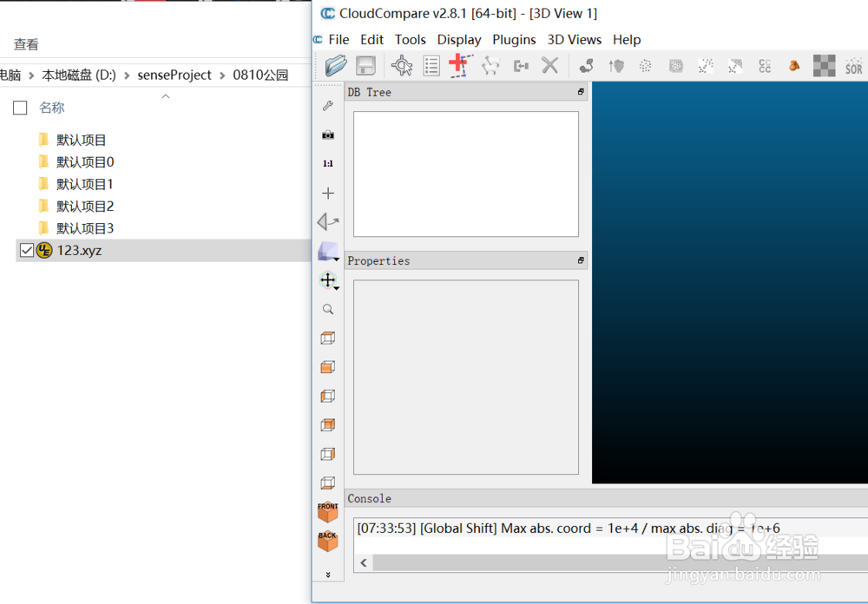Click the Delete X icon in toolbar
Image resolution: width=868 pixels, height=604 pixels.
click(549, 66)
